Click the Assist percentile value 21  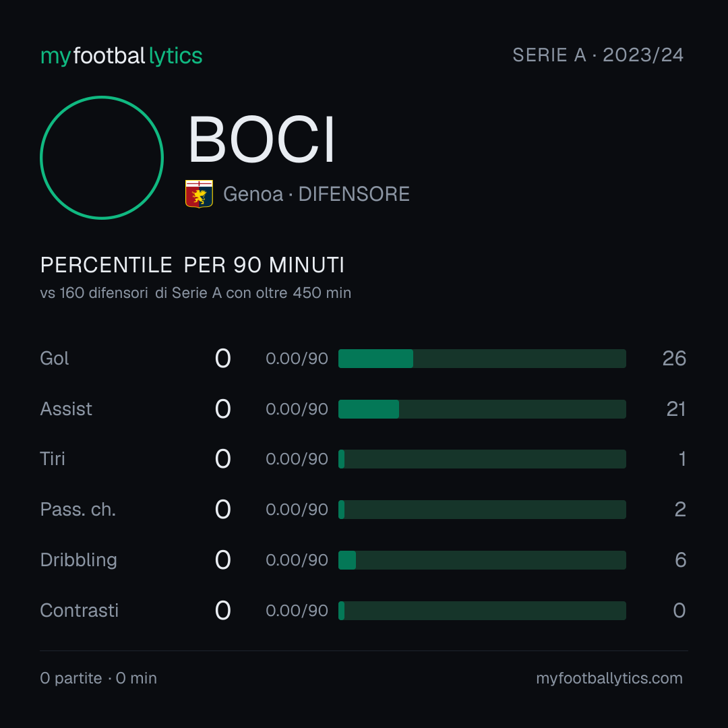(x=676, y=409)
